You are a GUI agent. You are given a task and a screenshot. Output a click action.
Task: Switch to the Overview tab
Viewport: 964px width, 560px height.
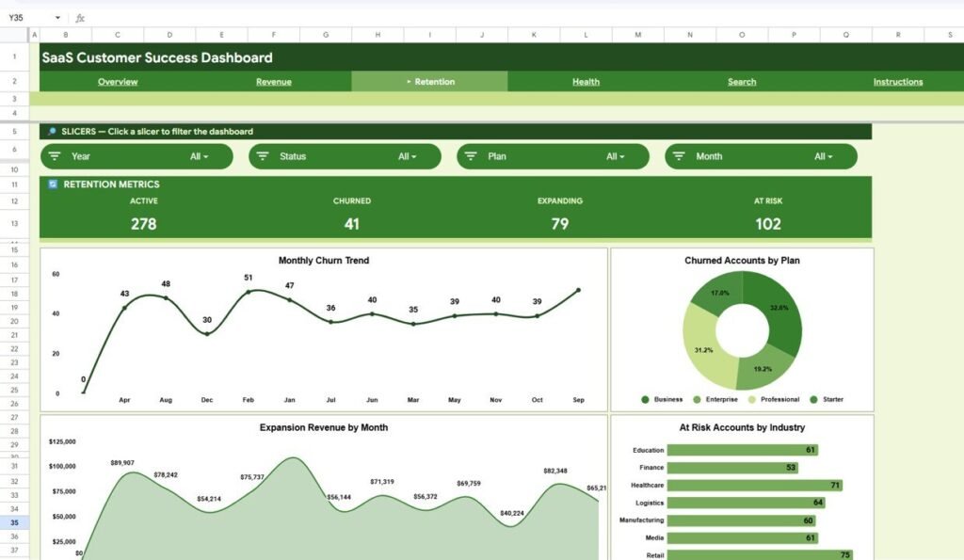(x=117, y=82)
